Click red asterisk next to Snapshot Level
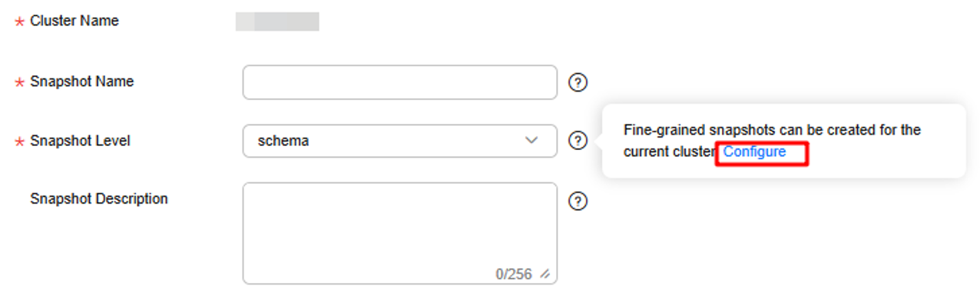 tap(19, 142)
